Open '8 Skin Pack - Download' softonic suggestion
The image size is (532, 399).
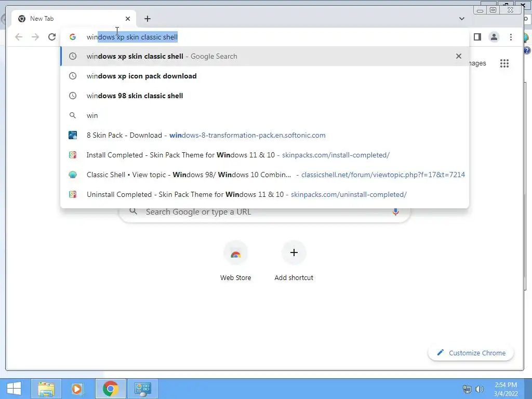coord(264,135)
